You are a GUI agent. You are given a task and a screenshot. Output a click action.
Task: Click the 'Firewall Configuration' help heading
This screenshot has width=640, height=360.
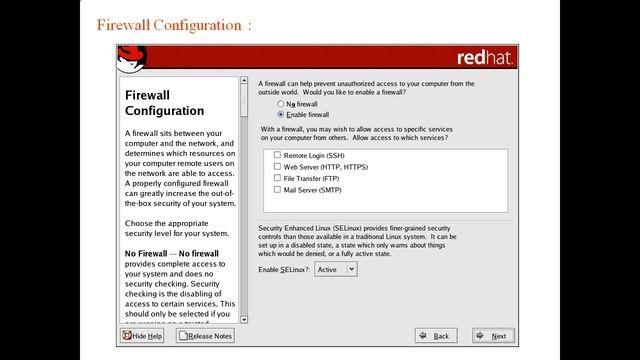pos(164,103)
